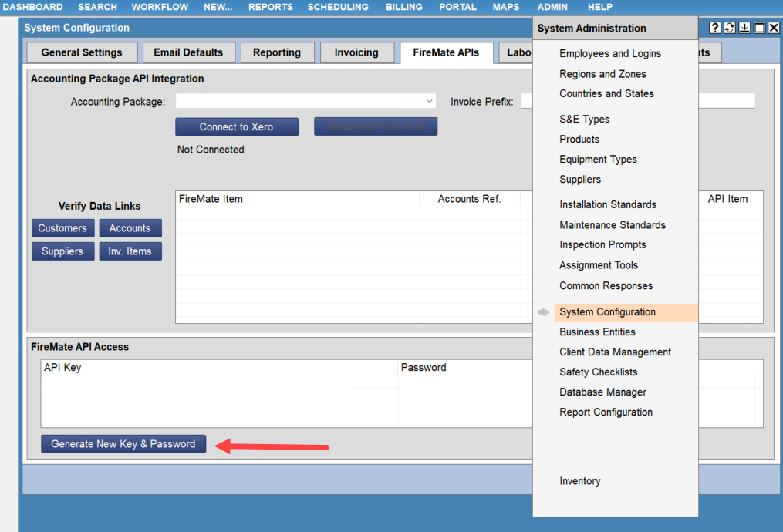Click the maximize icon on System Administration
Screen dimensions: 783x532
(758, 27)
